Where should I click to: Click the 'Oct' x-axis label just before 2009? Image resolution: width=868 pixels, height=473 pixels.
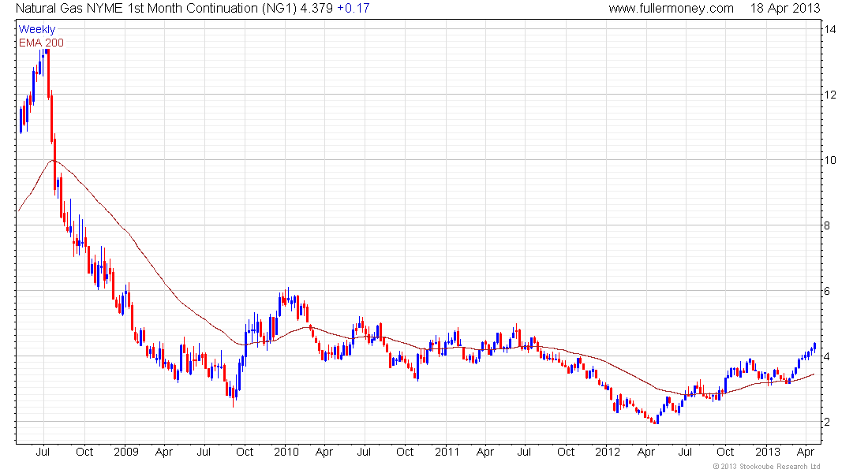pos(84,452)
